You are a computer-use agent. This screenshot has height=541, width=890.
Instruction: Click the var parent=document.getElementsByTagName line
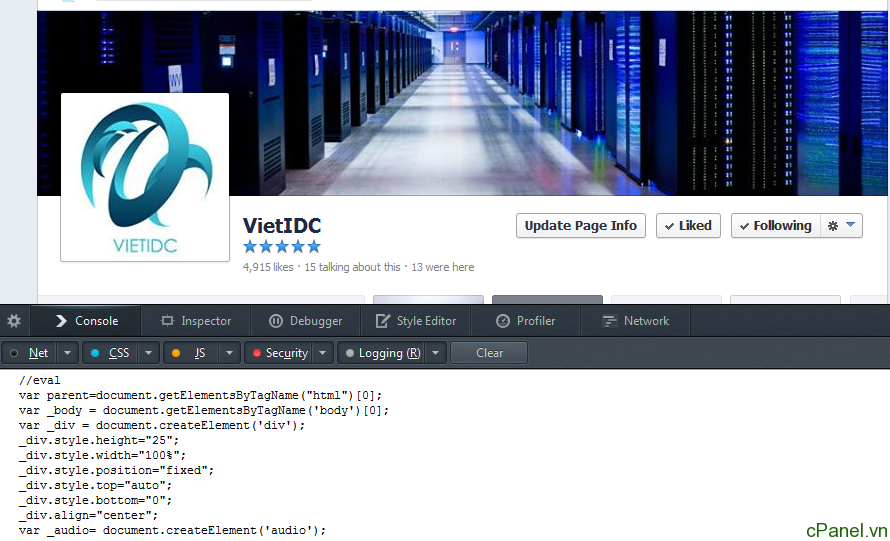(200, 395)
